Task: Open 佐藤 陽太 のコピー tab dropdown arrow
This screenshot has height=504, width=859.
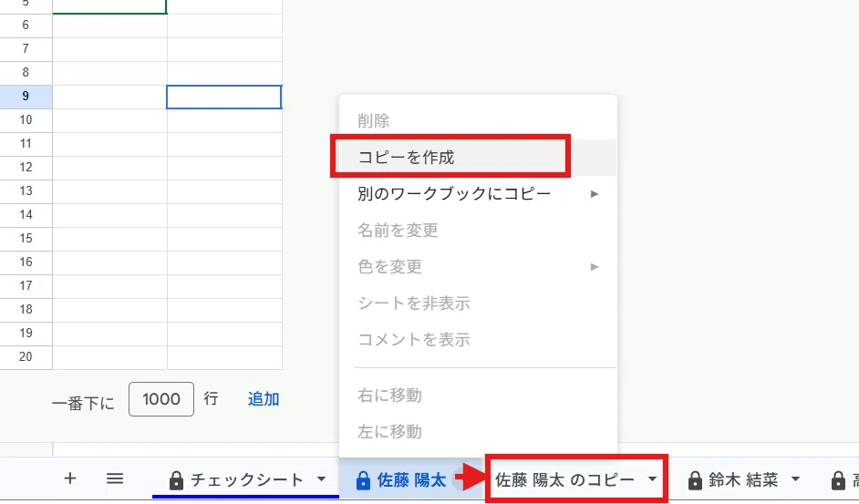Action: 652,479
